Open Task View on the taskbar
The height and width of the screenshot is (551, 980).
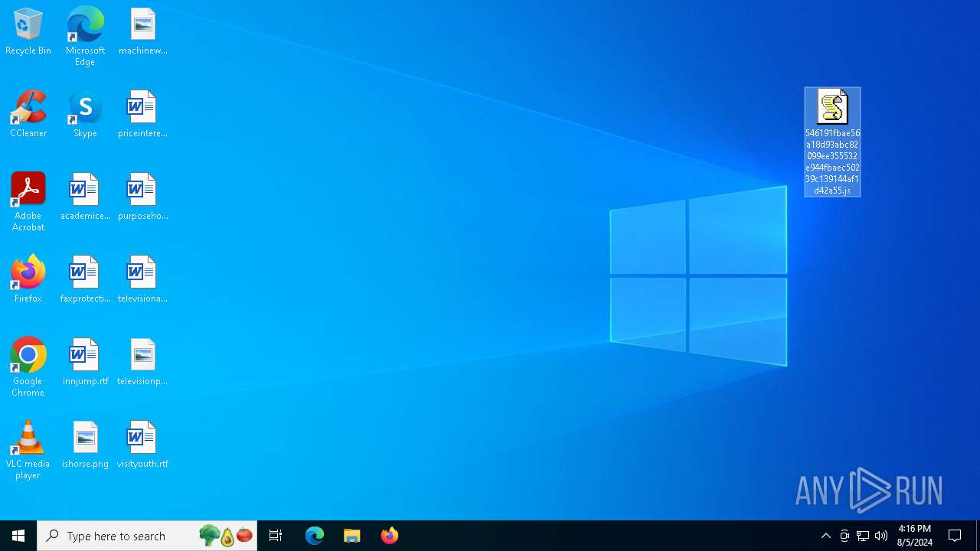tap(276, 536)
